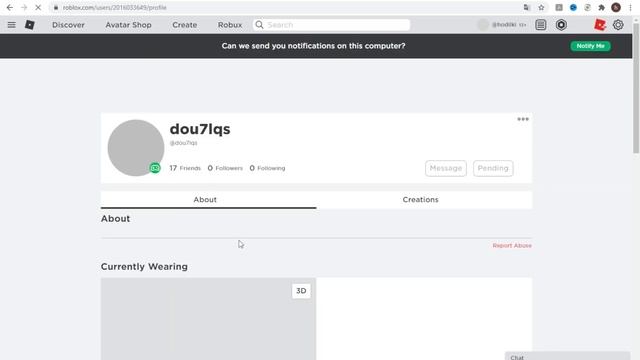Open the Chrome profile avatar
Viewport: 640px width, 360px height.
coord(616,7)
